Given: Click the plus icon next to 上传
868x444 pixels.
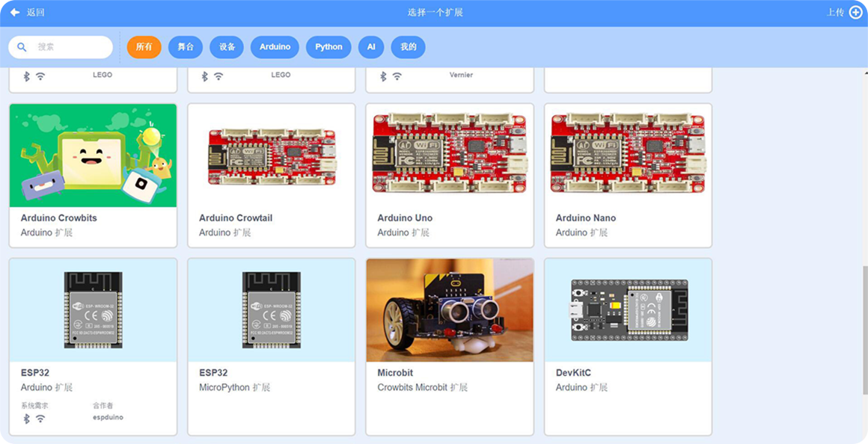Looking at the screenshot, I should point(855,12).
